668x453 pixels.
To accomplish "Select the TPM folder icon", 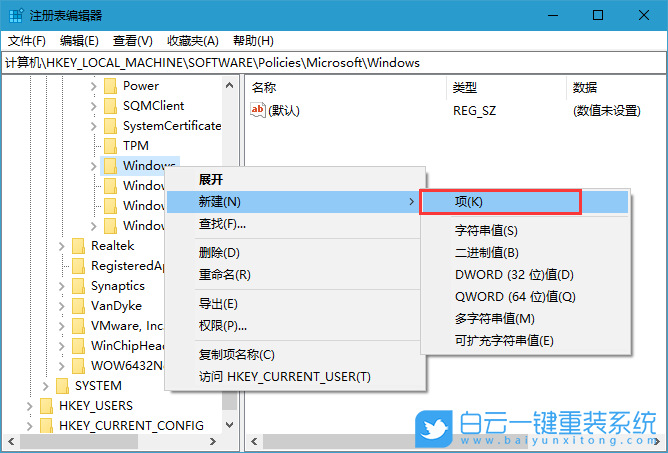I will pyautogui.click(x=110, y=146).
